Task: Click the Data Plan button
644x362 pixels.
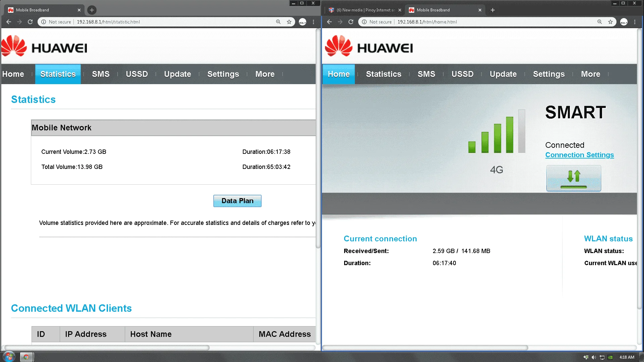Action: coord(237,201)
